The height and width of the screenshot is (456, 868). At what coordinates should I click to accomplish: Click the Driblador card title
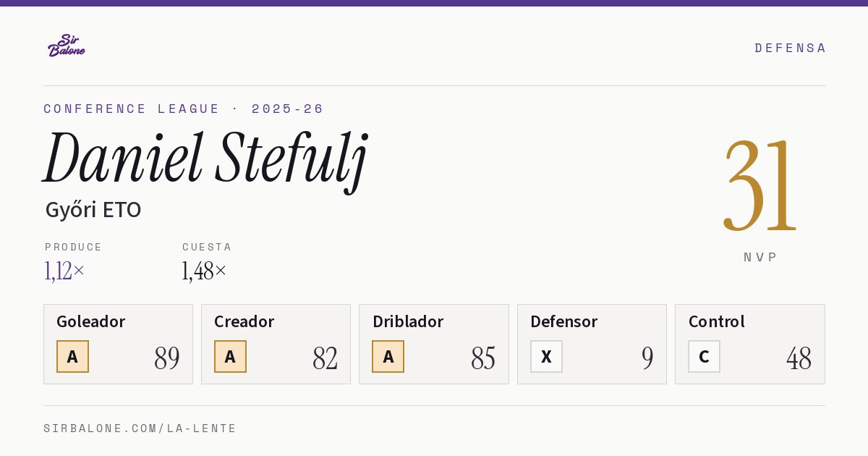coord(408,321)
